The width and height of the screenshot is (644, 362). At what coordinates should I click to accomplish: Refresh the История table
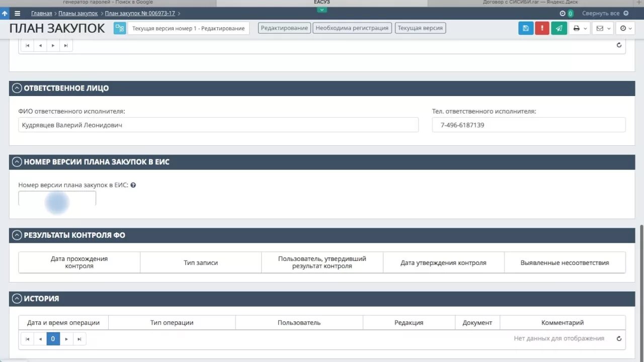[619, 339]
